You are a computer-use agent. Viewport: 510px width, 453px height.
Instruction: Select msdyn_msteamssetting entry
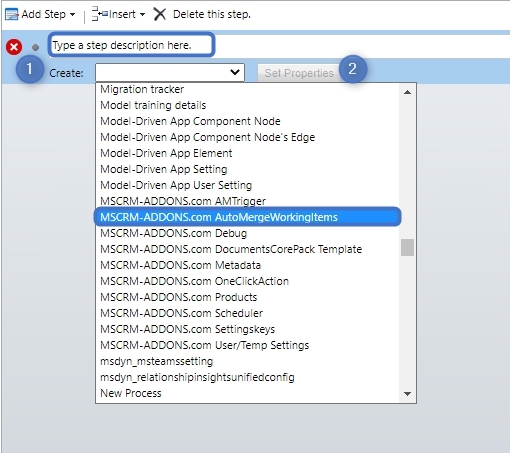tap(247, 361)
